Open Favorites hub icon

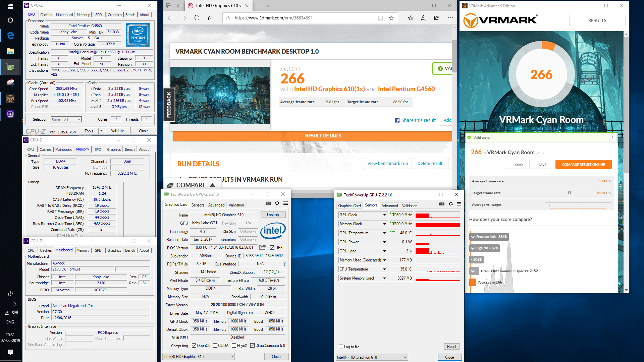pos(410,18)
